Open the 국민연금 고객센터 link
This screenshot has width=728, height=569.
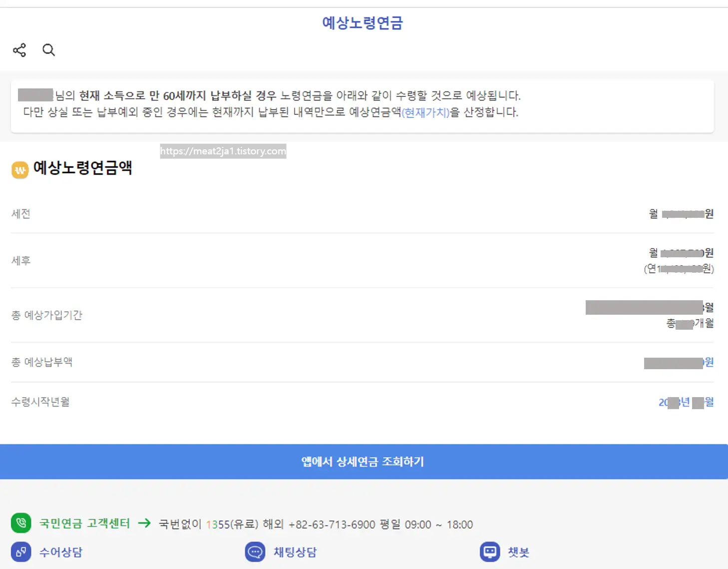84,524
